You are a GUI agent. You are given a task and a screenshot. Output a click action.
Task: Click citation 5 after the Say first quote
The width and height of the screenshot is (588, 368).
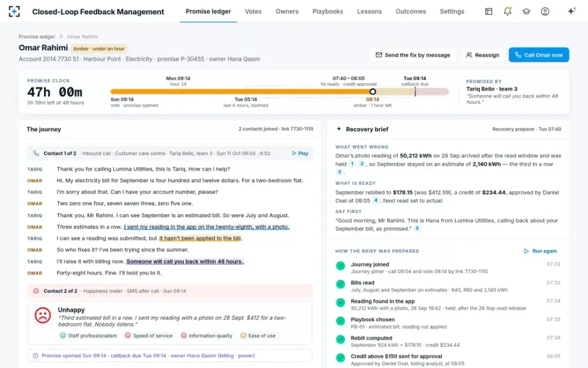417,229
